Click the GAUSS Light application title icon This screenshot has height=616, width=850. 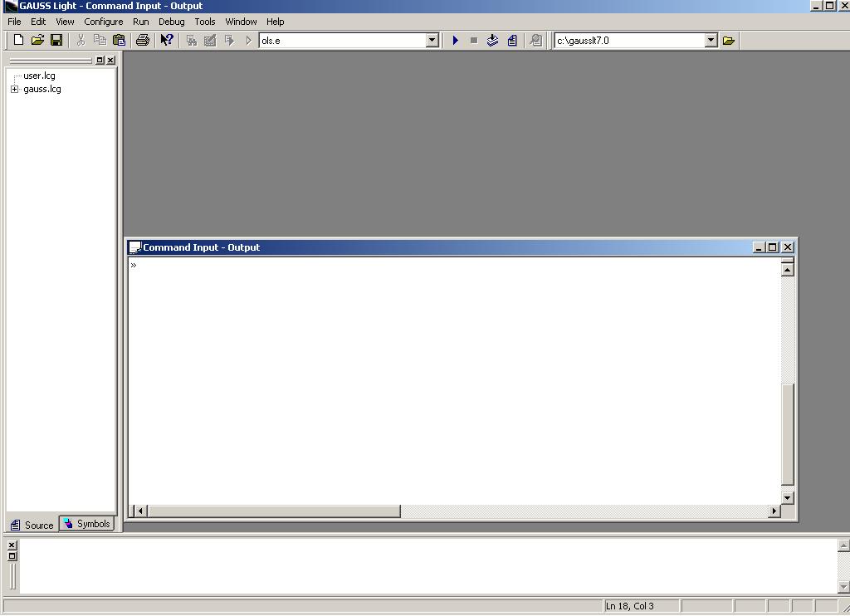pos(11,6)
